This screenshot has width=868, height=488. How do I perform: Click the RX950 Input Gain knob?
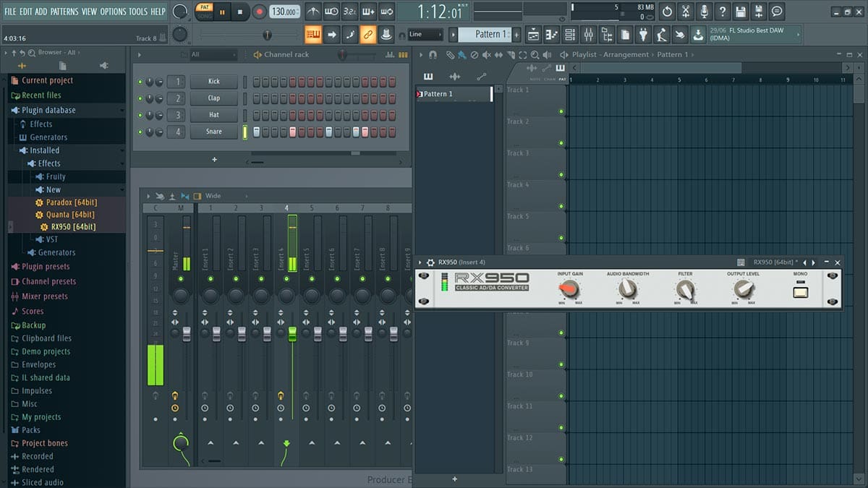point(569,289)
